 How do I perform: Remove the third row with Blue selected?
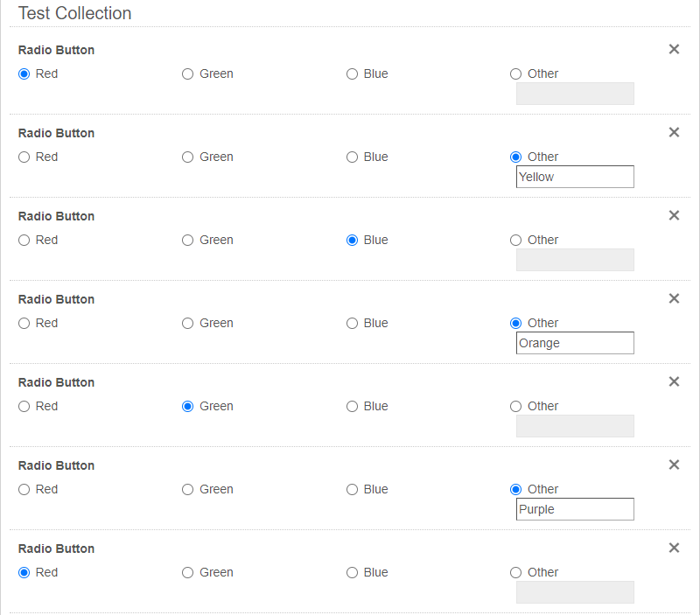tap(674, 215)
